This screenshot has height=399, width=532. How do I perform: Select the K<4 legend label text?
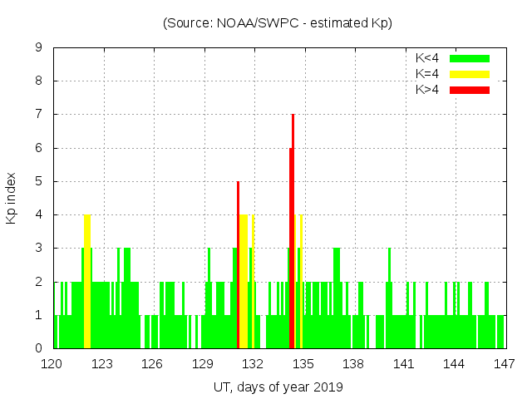pyautogui.click(x=429, y=58)
